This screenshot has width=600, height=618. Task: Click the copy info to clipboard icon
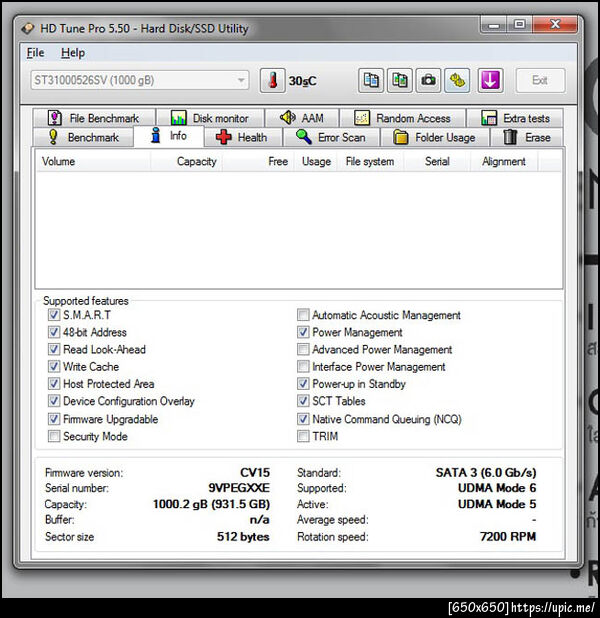tap(371, 81)
